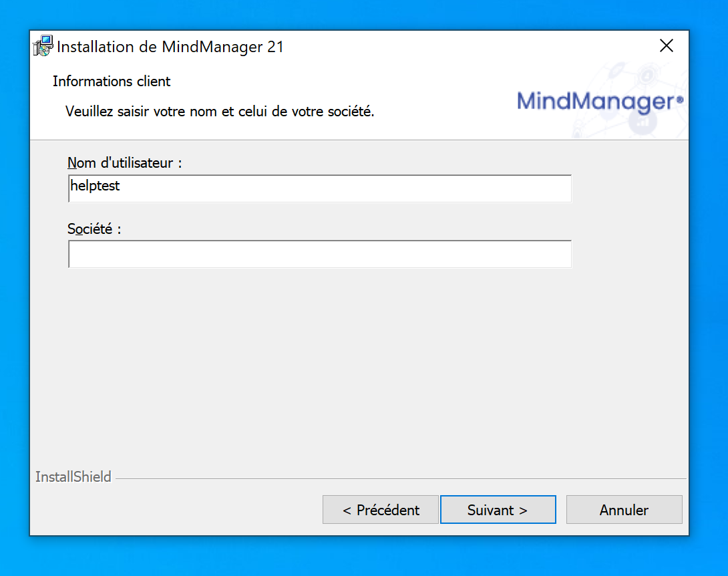Go back with the Précédent button
Image resolution: width=728 pixels, height=576 pixels.
click(381, 510)
